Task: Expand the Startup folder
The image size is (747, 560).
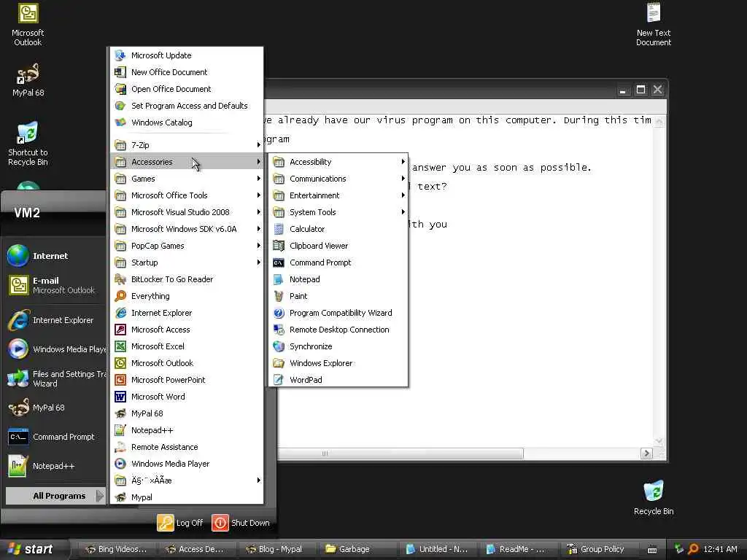Action: [186, 262]
